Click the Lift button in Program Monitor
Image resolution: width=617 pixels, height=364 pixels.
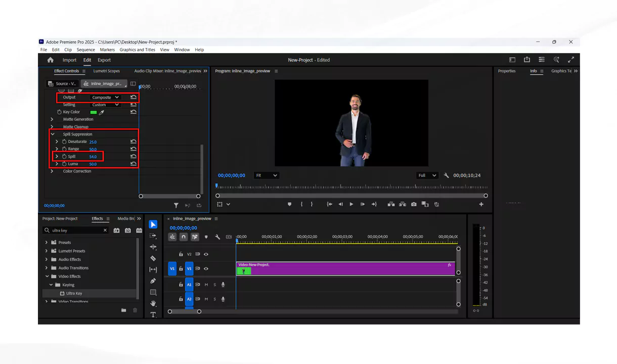coord(391,204)
